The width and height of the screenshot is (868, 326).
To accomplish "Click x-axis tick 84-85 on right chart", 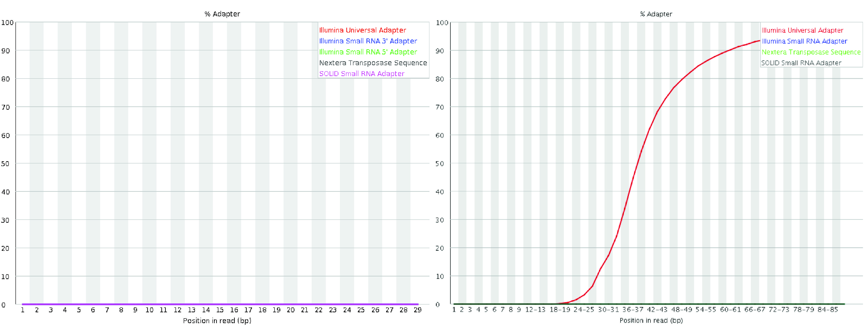I will tap(828, 309).
